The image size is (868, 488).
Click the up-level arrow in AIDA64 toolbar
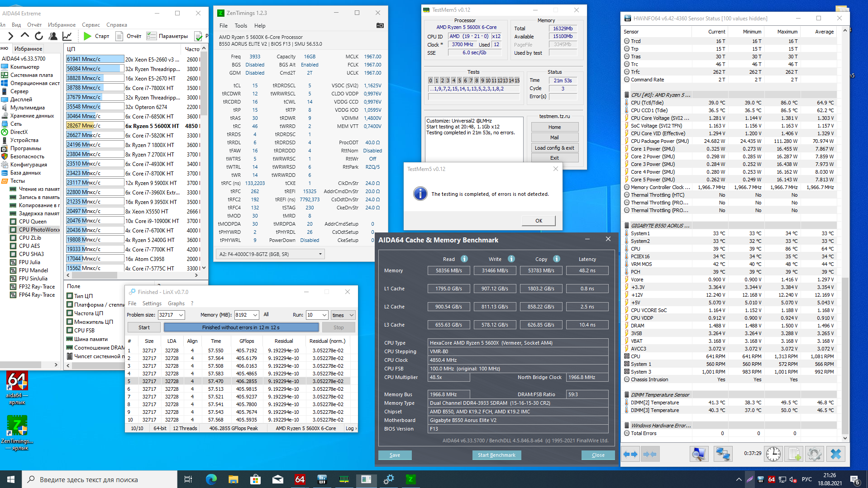pyautogui.click(x=25, y=36)
